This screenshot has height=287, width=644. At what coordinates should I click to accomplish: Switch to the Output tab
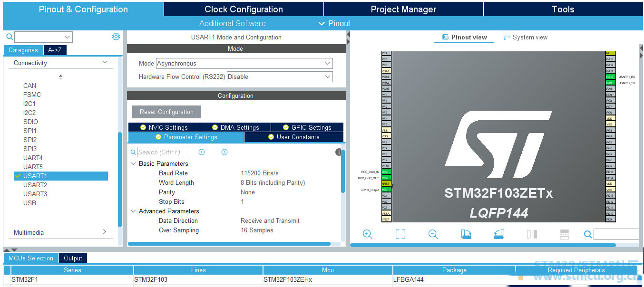(73, 258)
